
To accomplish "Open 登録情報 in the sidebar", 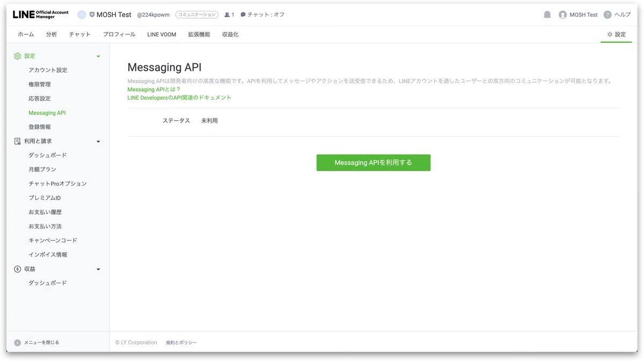I will pyautogui.click(x=40, y=127).
